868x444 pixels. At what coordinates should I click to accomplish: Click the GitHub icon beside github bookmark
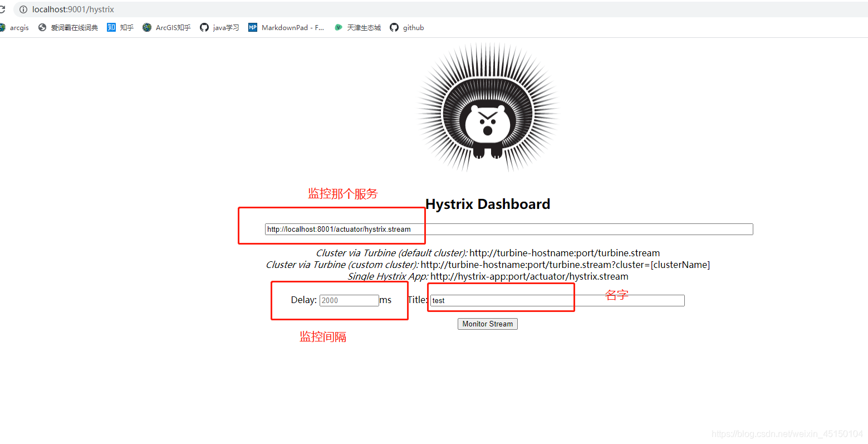click(x=394, y=27)
